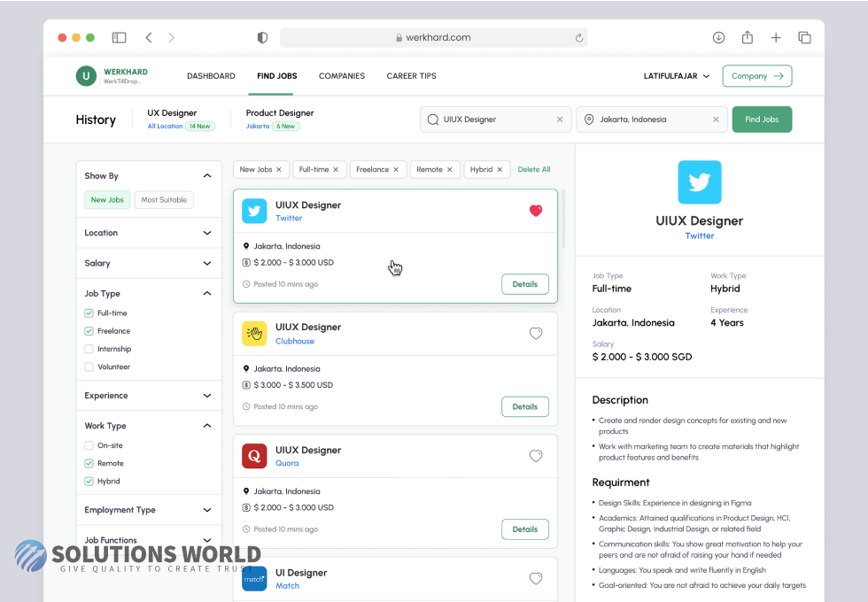Remove the New Jobs filter chip
The width and height of the screenshot is (868, 602).
(279, 170)
